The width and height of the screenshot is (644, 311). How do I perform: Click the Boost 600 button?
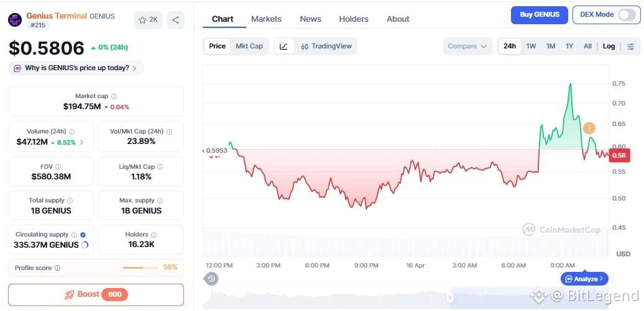pyautogui.click(x=96, y=295)
